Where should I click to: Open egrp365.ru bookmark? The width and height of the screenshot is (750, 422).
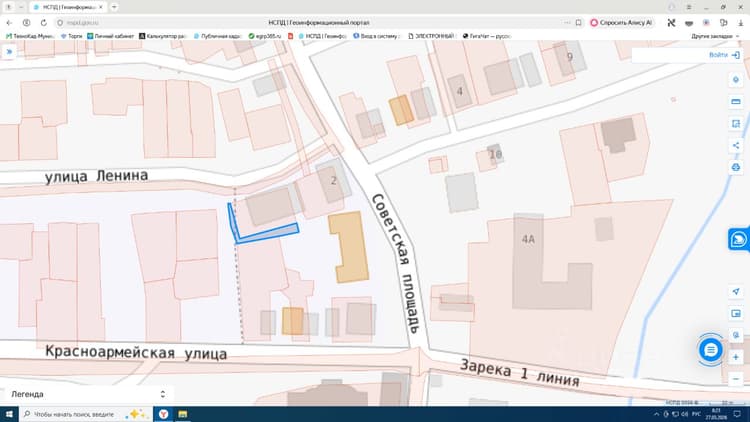pyautogui.click(x=265, y=36)
